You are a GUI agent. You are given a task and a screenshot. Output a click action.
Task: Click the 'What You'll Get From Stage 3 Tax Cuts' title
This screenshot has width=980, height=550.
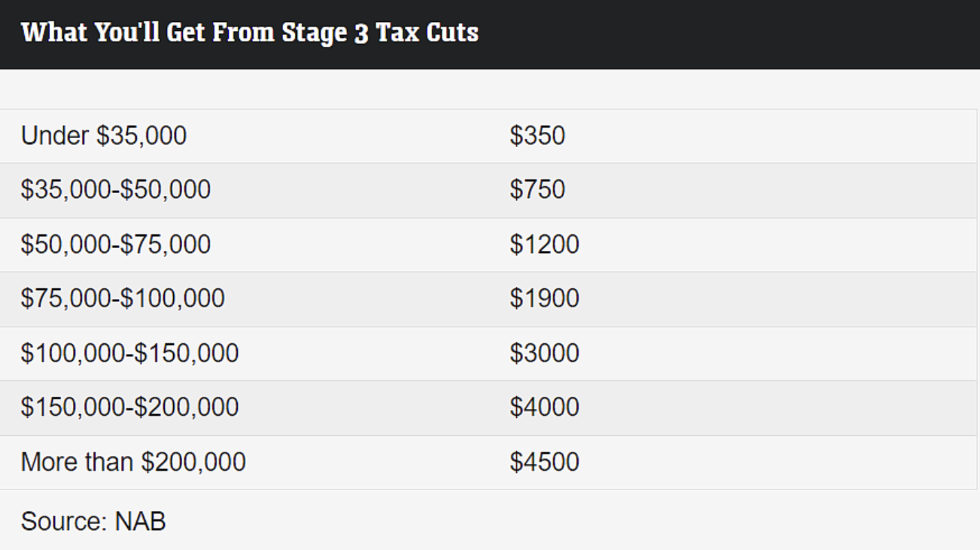[x=249, y=33]
